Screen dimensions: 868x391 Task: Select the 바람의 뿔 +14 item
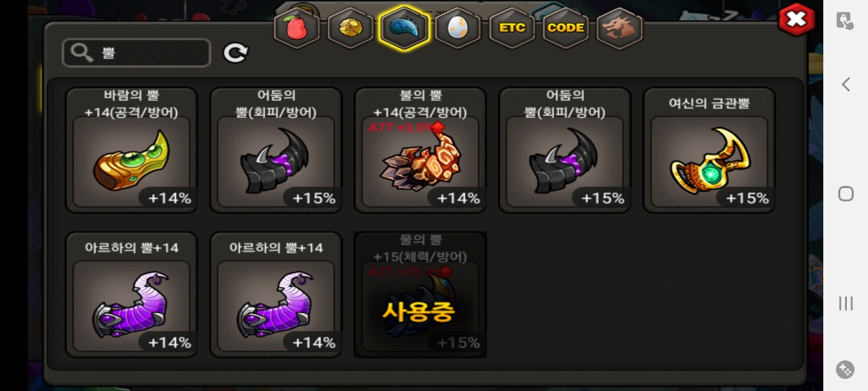tap(132, 150)
